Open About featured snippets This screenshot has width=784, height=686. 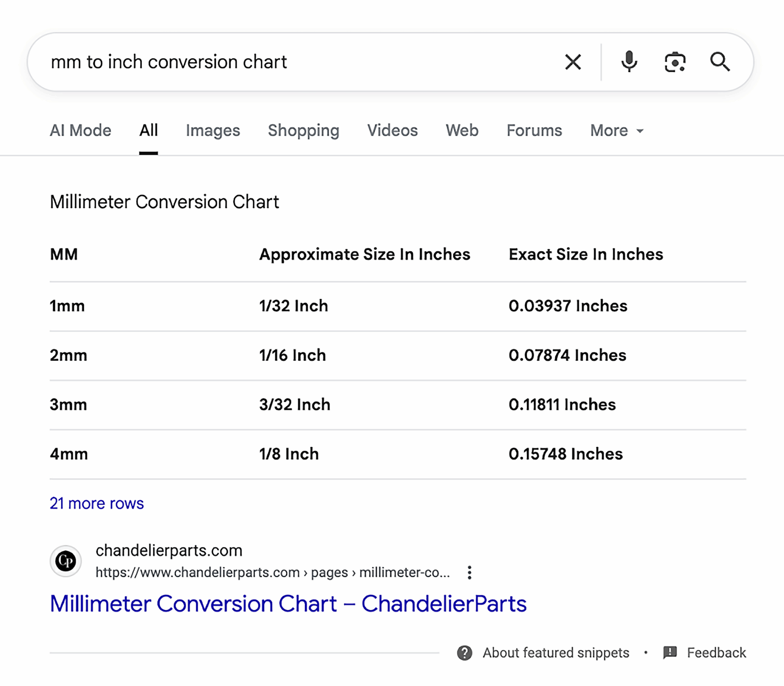pyautogui.click(x=556, y=653)
